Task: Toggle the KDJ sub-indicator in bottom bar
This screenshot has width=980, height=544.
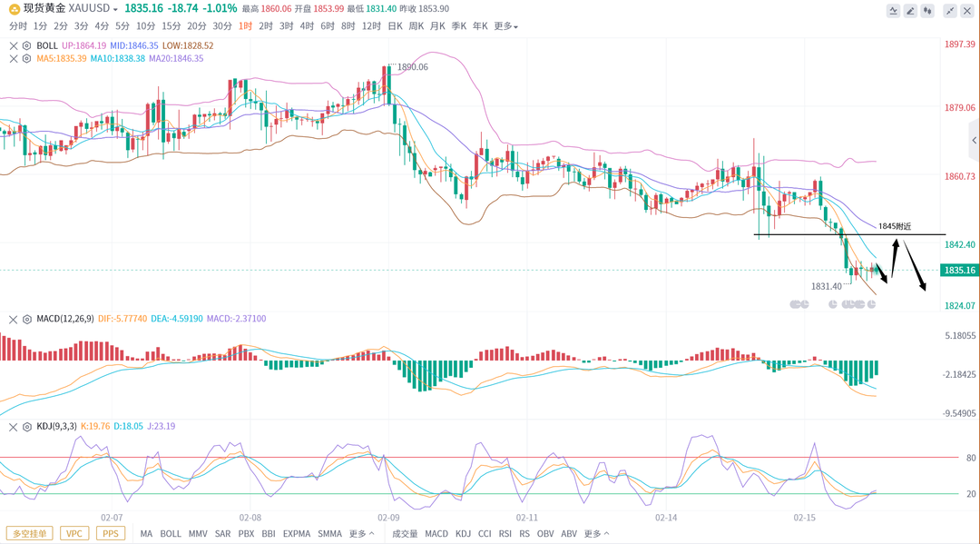Action: 463,534
